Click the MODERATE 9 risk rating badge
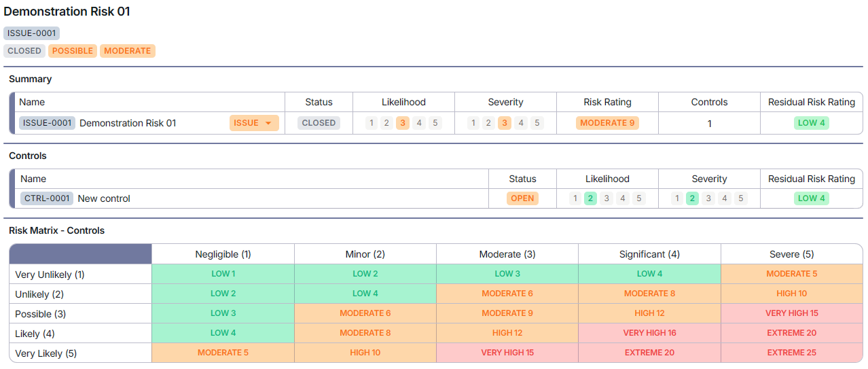Screen dimensions: 868x369 point(607,123)
